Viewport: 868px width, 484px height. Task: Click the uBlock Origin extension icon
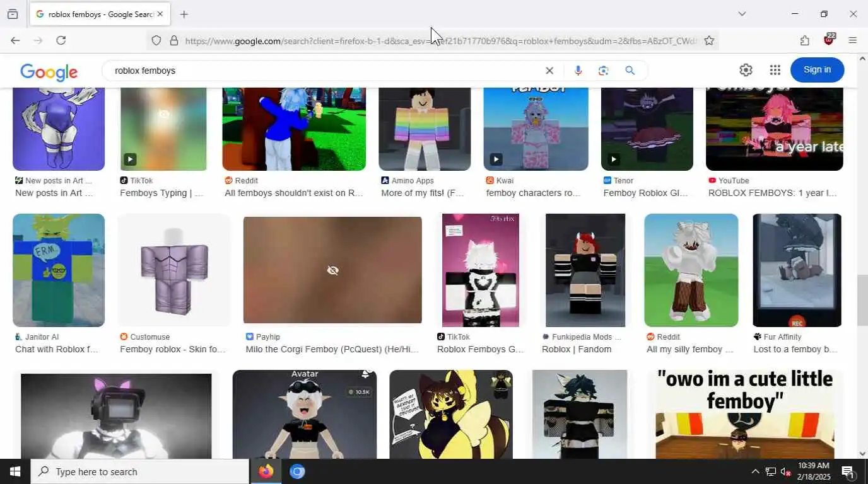pos(829,40)
